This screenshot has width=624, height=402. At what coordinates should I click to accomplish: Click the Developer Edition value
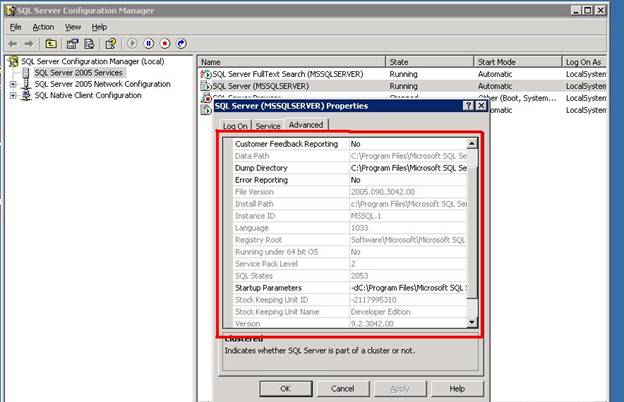tap(380, 312)
